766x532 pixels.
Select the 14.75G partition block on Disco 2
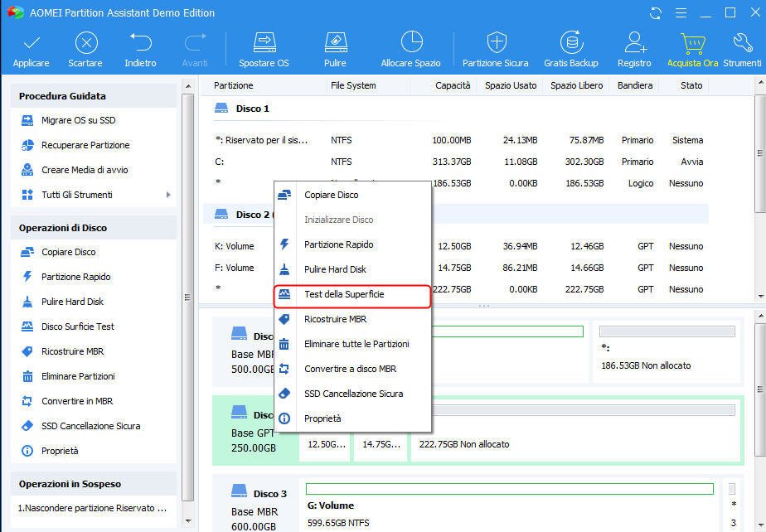[381, 444]
